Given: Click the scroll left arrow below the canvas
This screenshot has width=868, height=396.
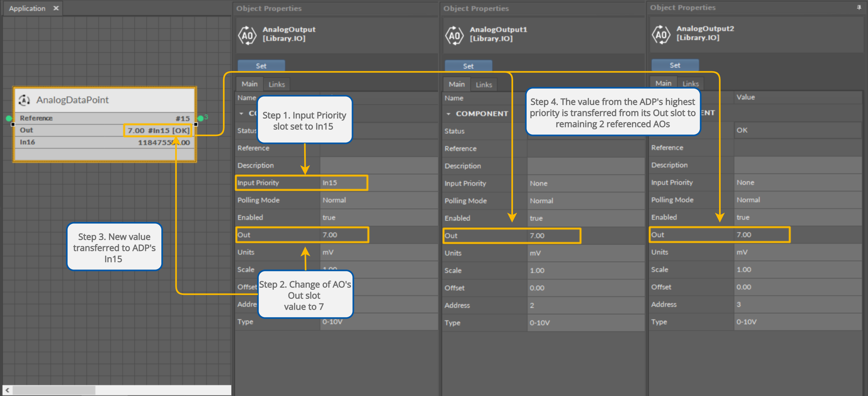Looking at the screenshot, I should pos(7,390).
